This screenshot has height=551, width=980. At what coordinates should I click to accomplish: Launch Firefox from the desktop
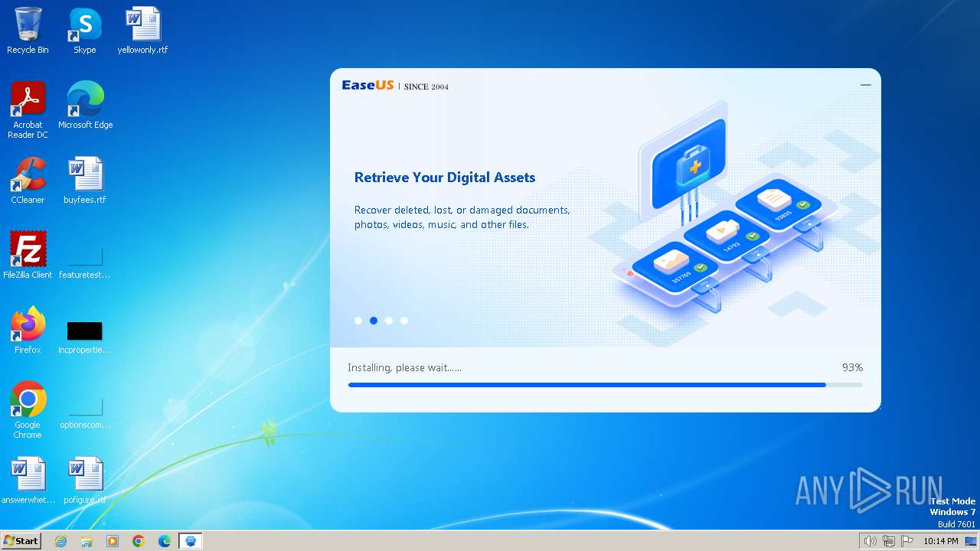tap(28, 331)
